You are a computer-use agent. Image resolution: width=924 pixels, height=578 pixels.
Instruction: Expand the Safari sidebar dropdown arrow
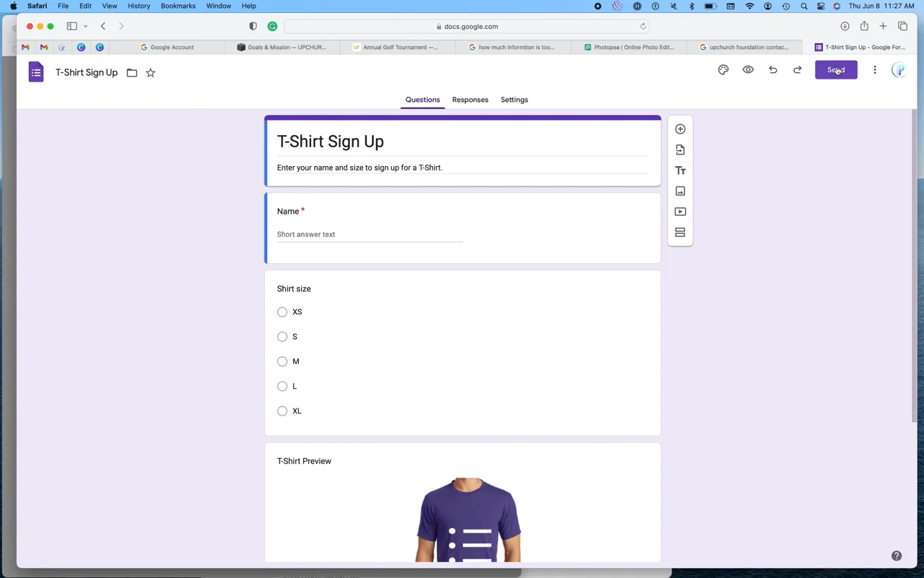pyautogui.click(x=85, y=26)
